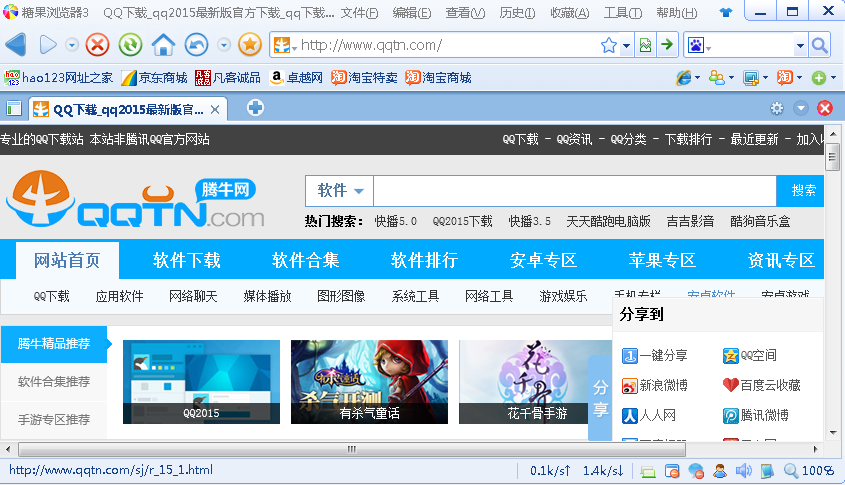Toggle the sound mute speaker in status bar
The height and width of the screenshot is (485, 845).
click(743, 470)
